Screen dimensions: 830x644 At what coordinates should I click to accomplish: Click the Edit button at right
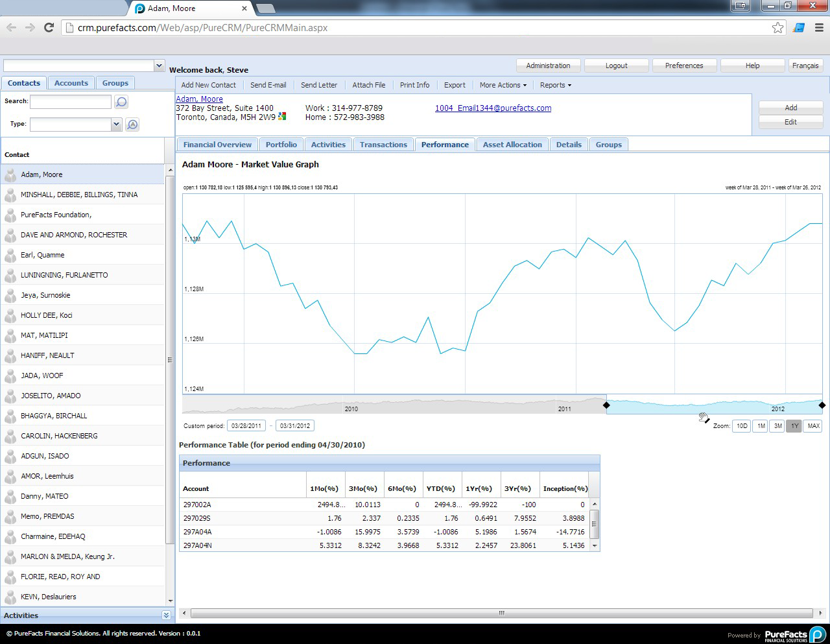(x=791, y=122)
